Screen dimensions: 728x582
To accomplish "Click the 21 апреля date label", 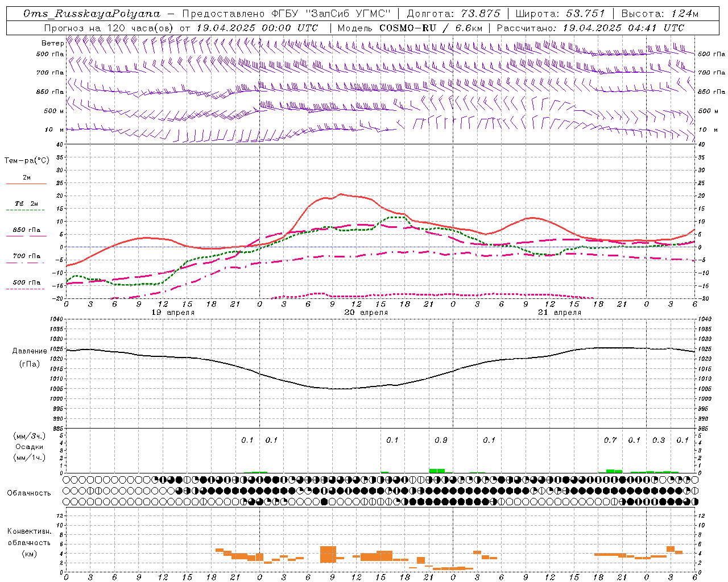I will click(560, 313).
